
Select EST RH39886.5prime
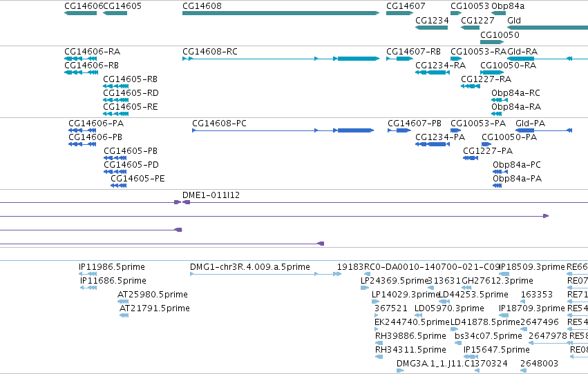[x=379, y=344]
